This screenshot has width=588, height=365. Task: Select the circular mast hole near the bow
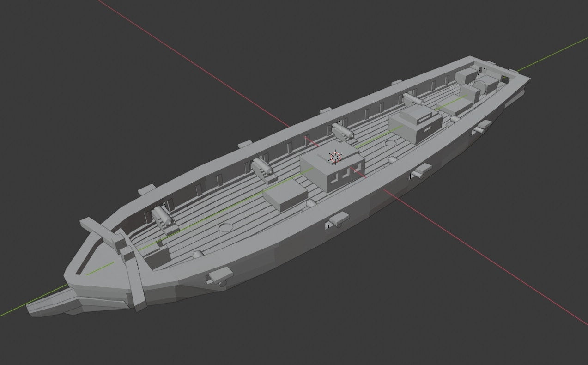coord(225,227)
